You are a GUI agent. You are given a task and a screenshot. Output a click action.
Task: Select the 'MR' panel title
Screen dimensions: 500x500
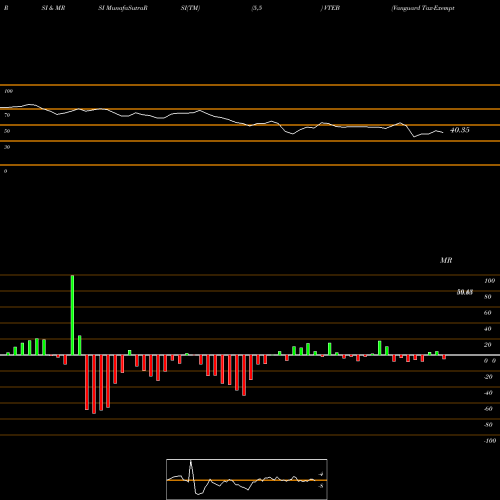pos(446,260)
